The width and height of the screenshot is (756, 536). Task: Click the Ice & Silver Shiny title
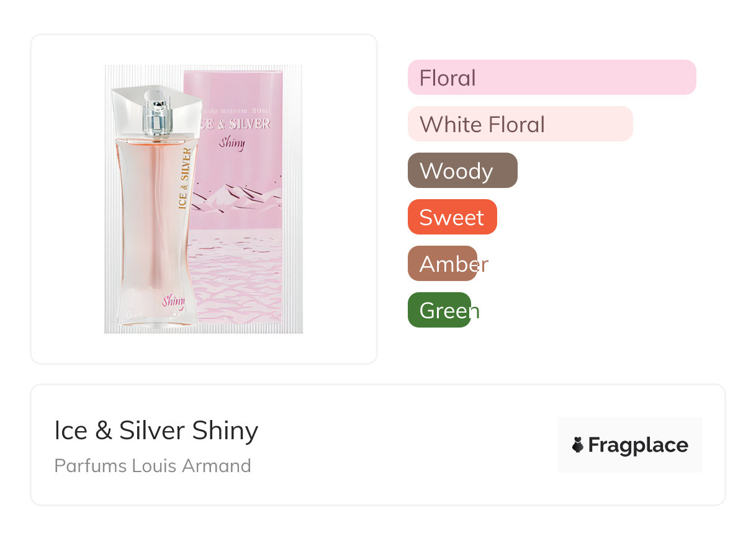pyautogui.click(x=156, y=431)
